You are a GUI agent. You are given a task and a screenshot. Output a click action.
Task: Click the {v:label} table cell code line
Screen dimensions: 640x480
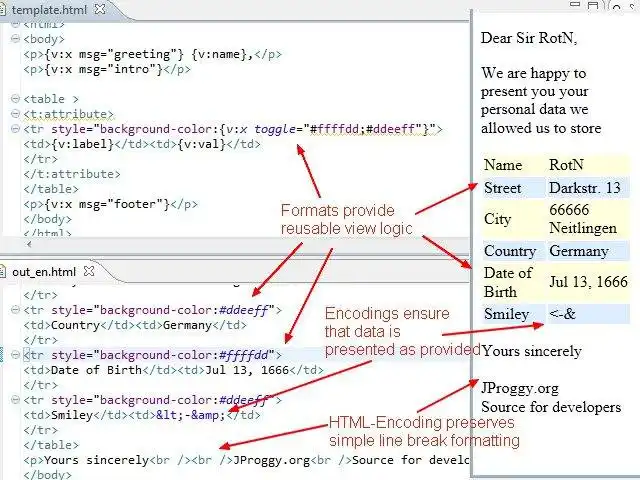tap(142, 144)
